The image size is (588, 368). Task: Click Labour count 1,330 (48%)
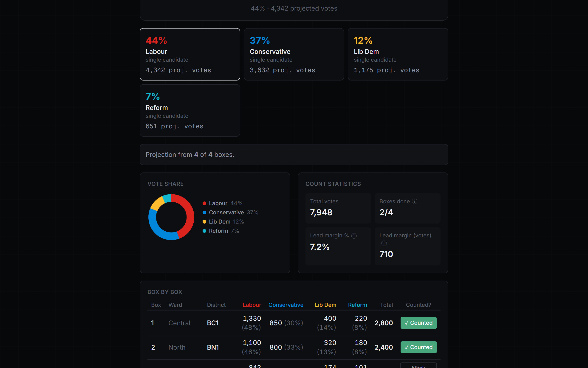[x=252, y=323]
